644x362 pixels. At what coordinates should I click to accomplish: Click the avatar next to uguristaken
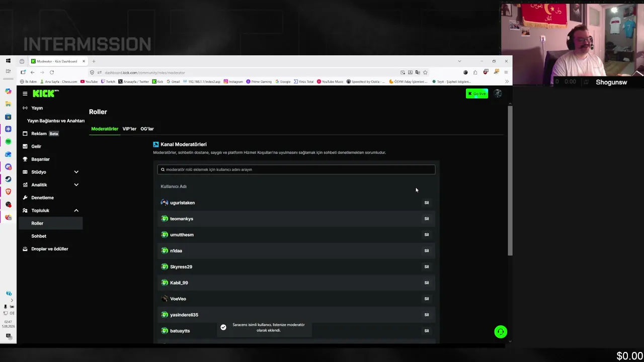click(x=165, y=203)
